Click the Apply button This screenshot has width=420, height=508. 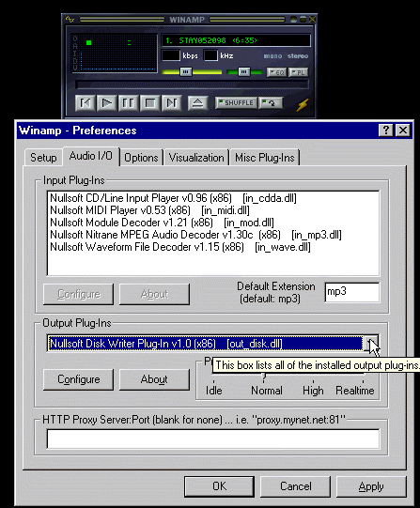point(371,486)
